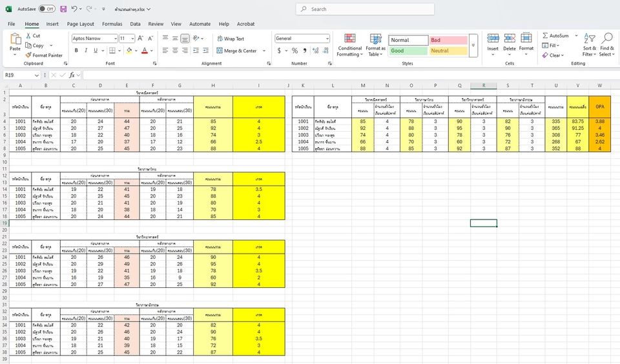620x364 pixels.
Task: Apply the Good cell style
Action: (x=408, y=50)
